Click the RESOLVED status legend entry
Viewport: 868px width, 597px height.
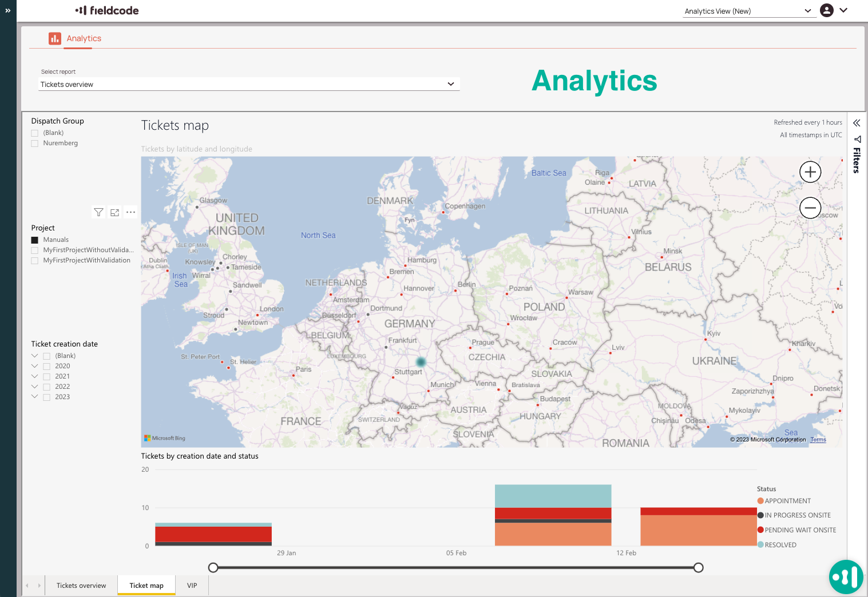point(780,545)
